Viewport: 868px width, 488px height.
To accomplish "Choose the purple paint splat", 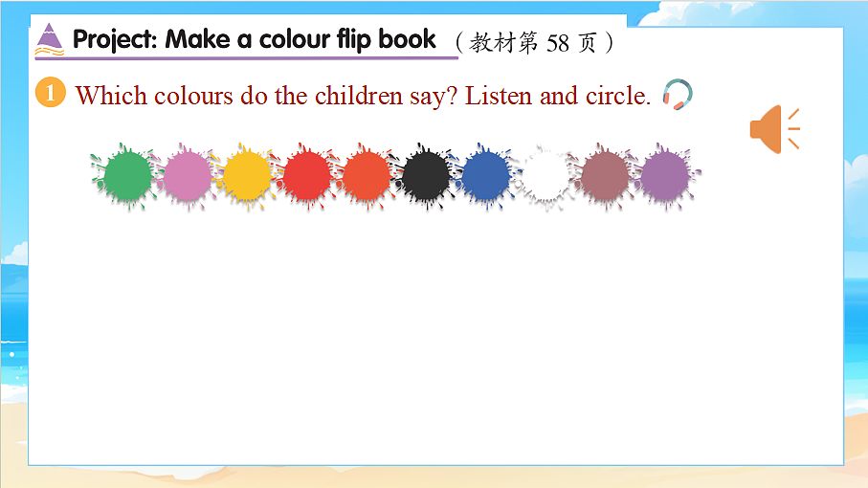I will [x=666, y=176].
